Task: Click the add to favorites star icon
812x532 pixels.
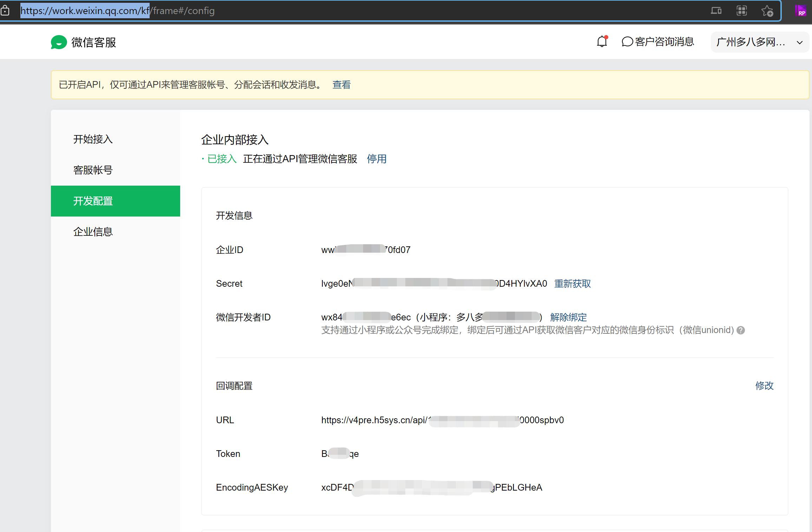Action: point(767,11)
